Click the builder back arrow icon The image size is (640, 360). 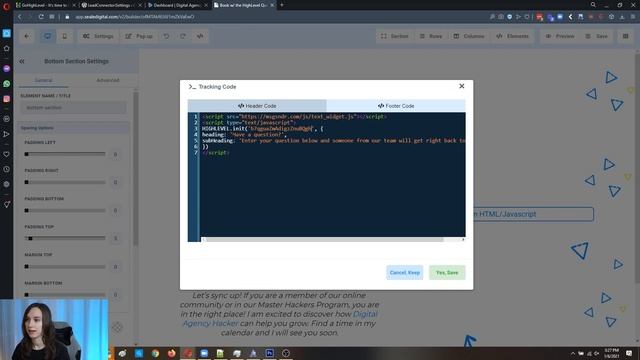[27, 36]
